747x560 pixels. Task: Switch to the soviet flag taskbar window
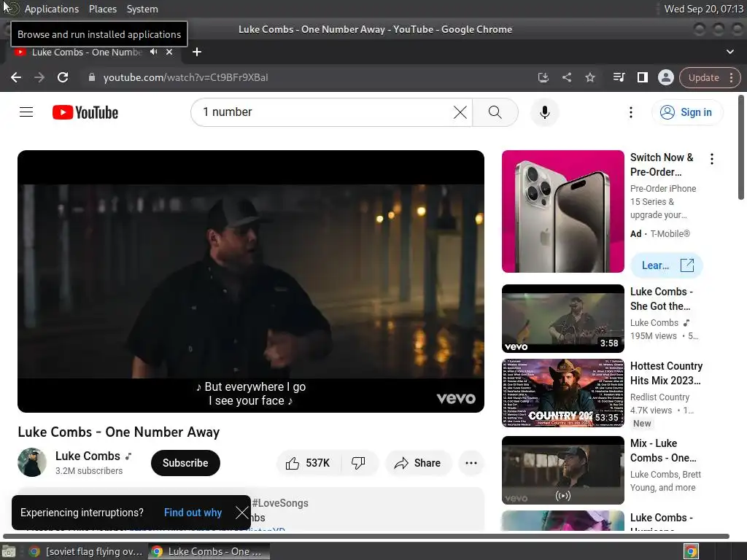[x=86, y=551]
